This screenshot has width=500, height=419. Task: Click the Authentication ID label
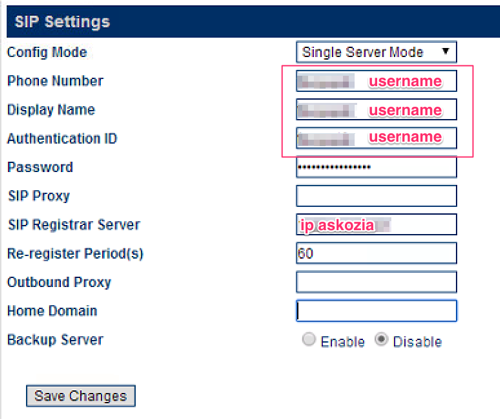point(62,139)
